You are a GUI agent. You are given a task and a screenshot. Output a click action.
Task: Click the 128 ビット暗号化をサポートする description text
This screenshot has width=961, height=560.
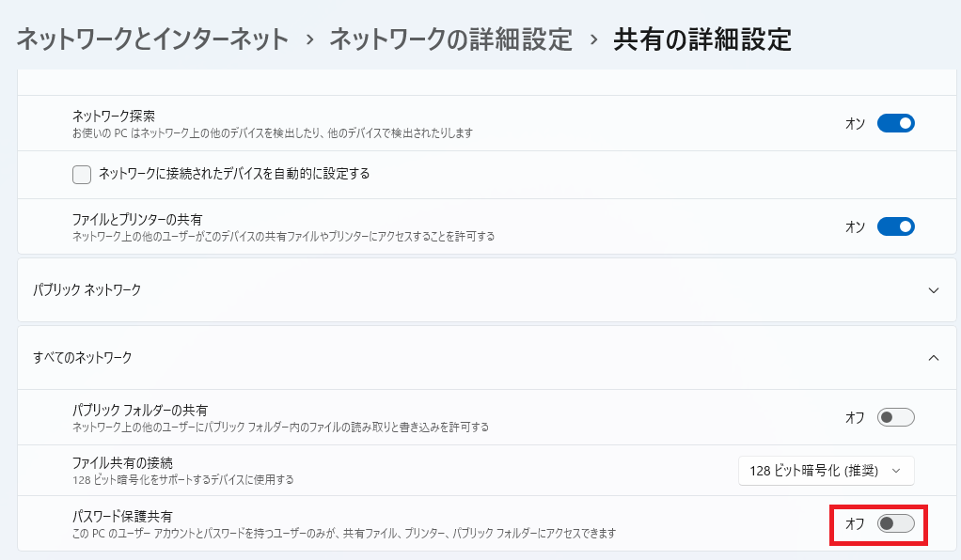183,480
